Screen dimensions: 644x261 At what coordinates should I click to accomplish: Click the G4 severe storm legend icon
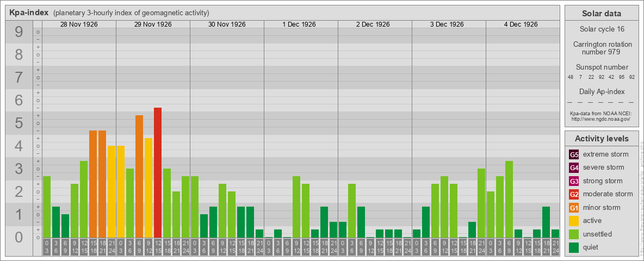574,167
